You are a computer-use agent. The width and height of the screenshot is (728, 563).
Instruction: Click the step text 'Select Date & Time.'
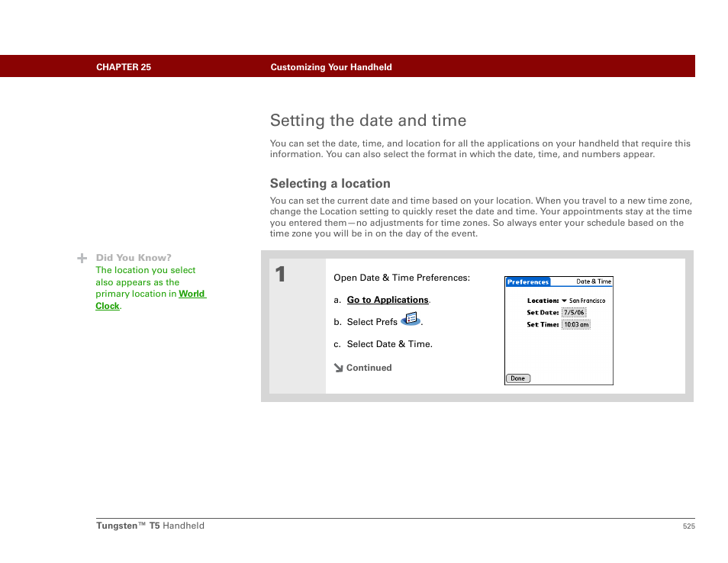click(x=389, y=344)
